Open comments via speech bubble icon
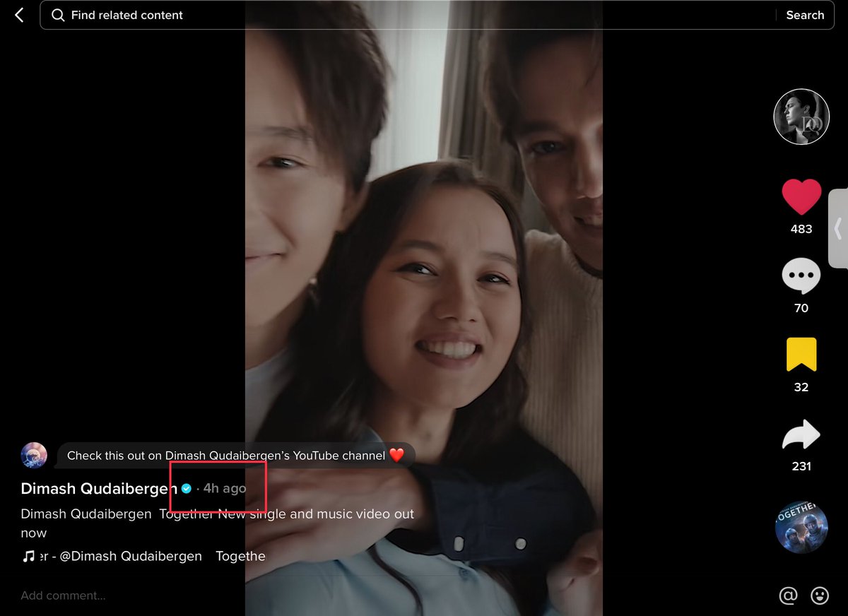Viewport: 848px width, 616px height. pos(801,276)
